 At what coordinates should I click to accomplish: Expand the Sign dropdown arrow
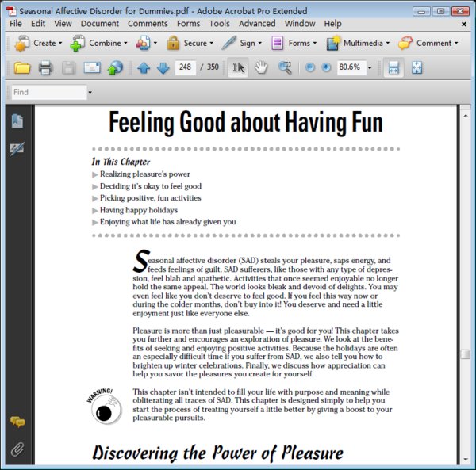pyautogui.click(x=259, y=43)
